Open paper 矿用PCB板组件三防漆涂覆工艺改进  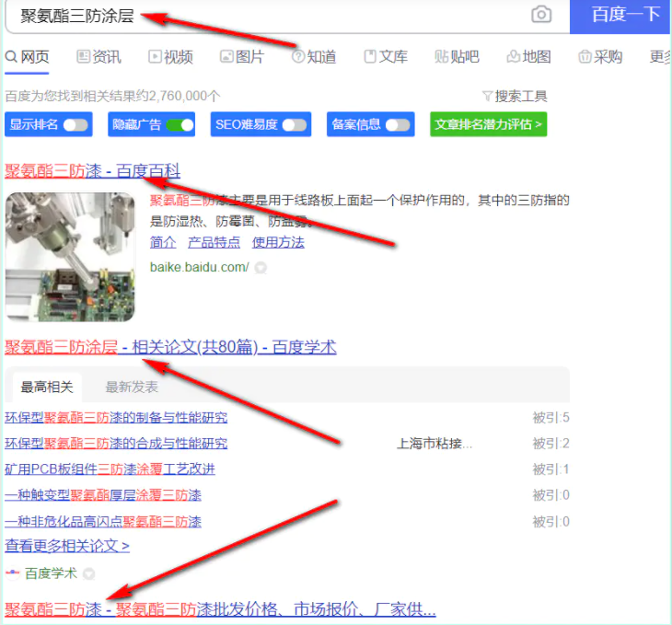[110, 469]
